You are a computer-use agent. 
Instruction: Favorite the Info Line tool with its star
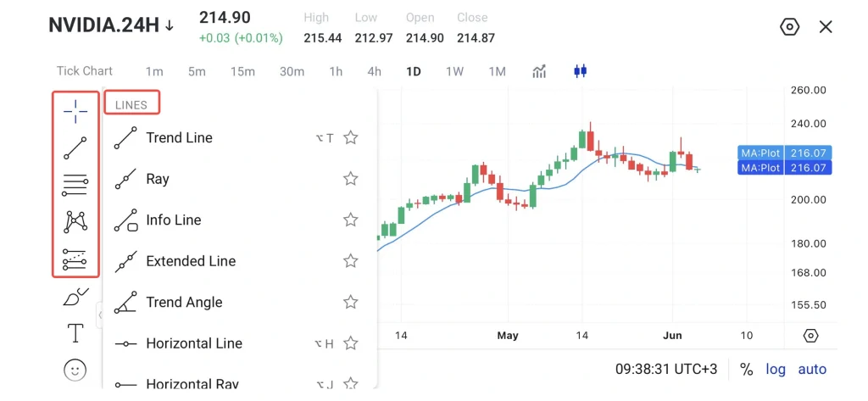pos(350,220)
